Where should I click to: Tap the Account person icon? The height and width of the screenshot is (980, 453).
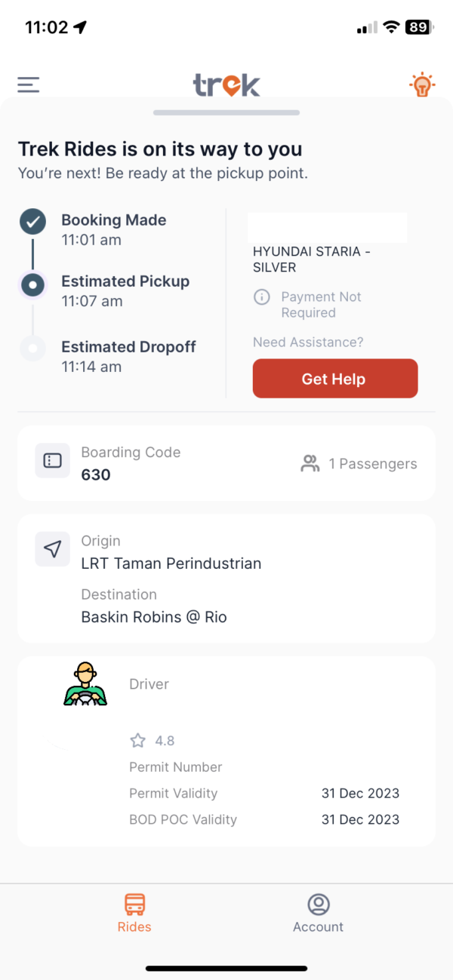[318, 902]
